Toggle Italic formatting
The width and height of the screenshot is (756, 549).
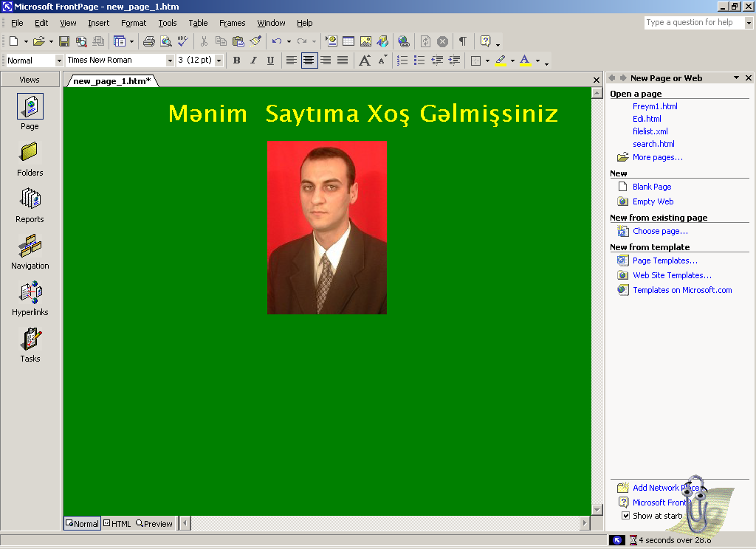254,61
